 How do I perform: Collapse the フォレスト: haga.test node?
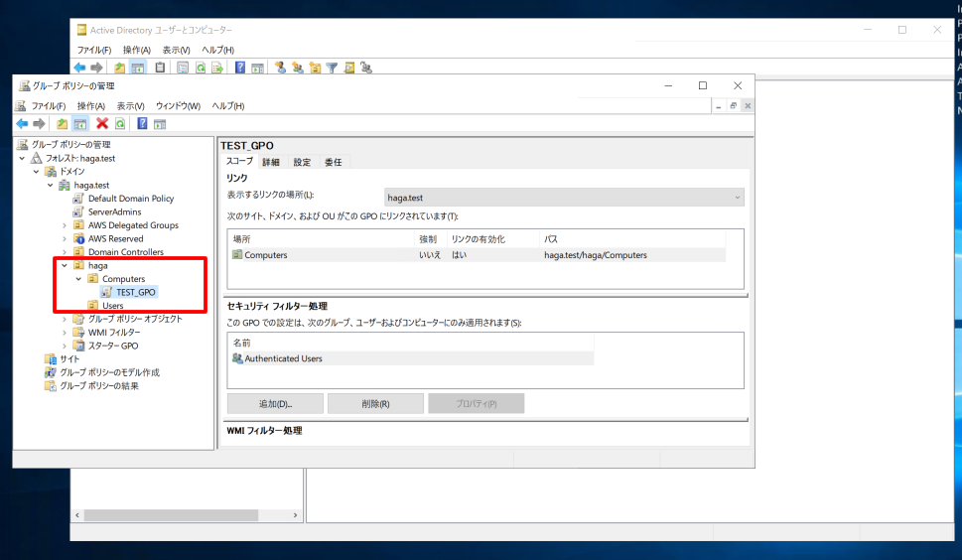click(22, 158)
